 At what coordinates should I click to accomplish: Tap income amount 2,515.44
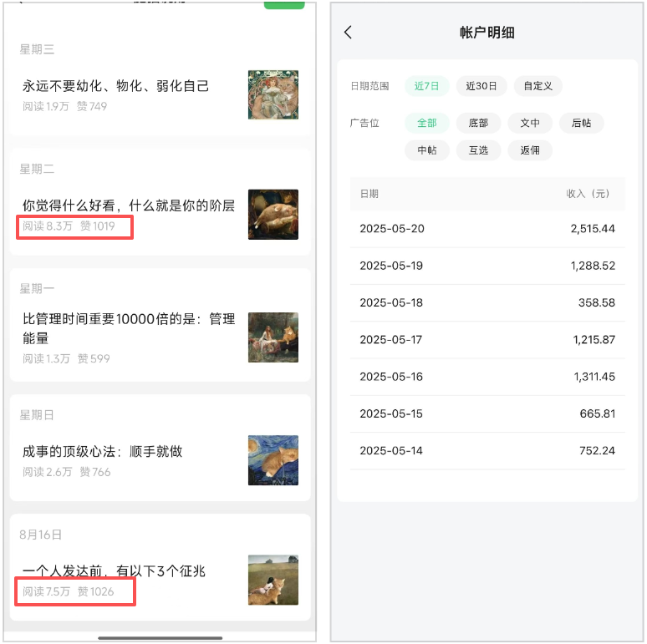593,229
